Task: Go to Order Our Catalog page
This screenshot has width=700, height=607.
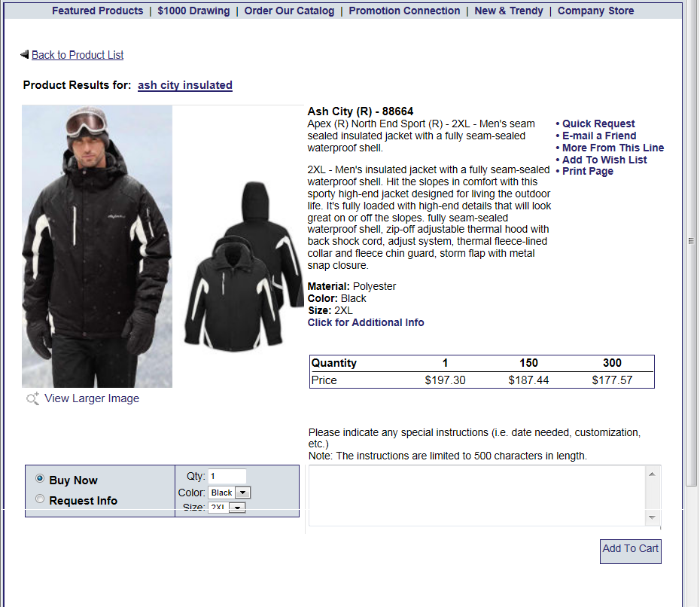Action: pyautogui.click(x=289, y=11)
